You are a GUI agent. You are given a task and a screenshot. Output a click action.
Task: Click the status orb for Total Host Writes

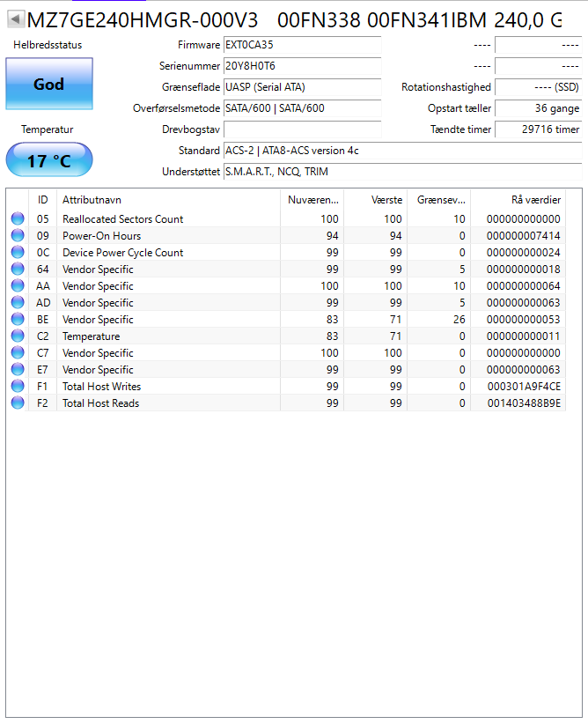pyautogui.click(x=18, y=387)
